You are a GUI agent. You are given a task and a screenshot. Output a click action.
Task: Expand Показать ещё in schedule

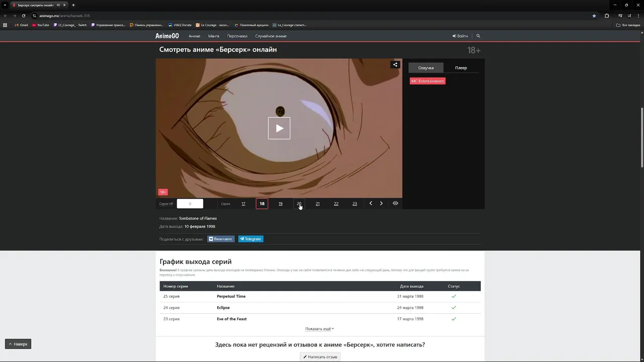click(319, 329)
